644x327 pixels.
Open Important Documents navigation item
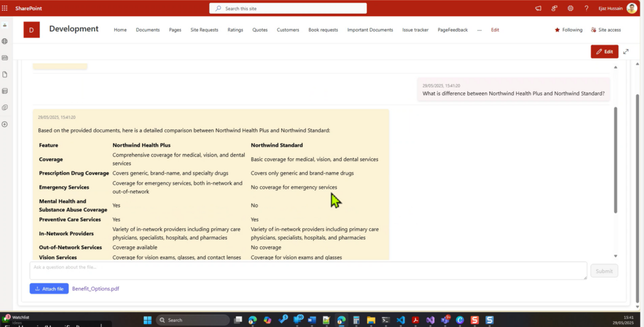pos(370,30)
